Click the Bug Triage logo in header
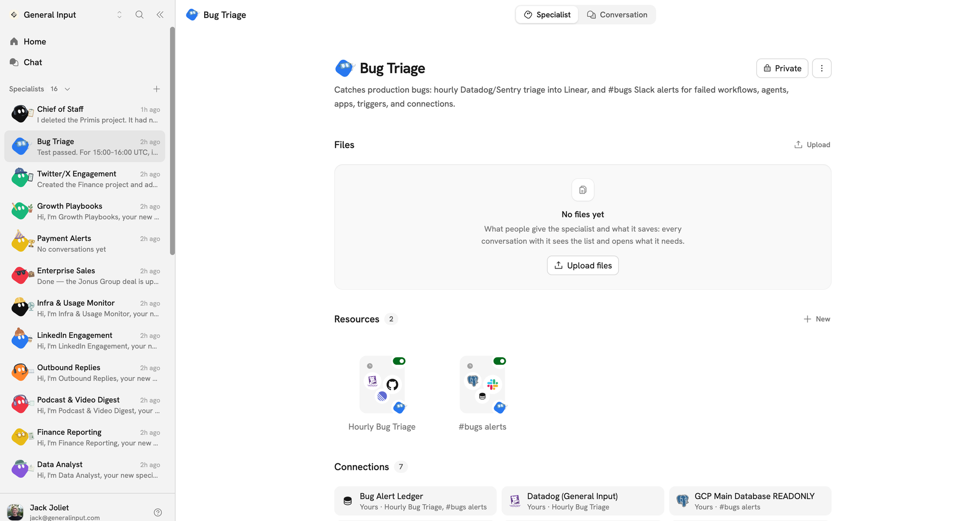Image resolution: width=980 pixels, height=521 pixels. coord(192,14)
